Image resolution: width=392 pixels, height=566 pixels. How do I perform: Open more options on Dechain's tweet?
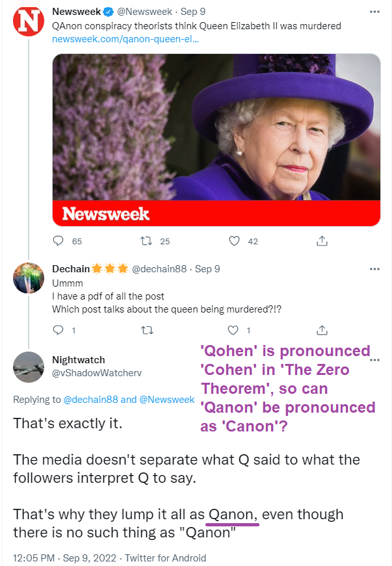coord(374,268)
